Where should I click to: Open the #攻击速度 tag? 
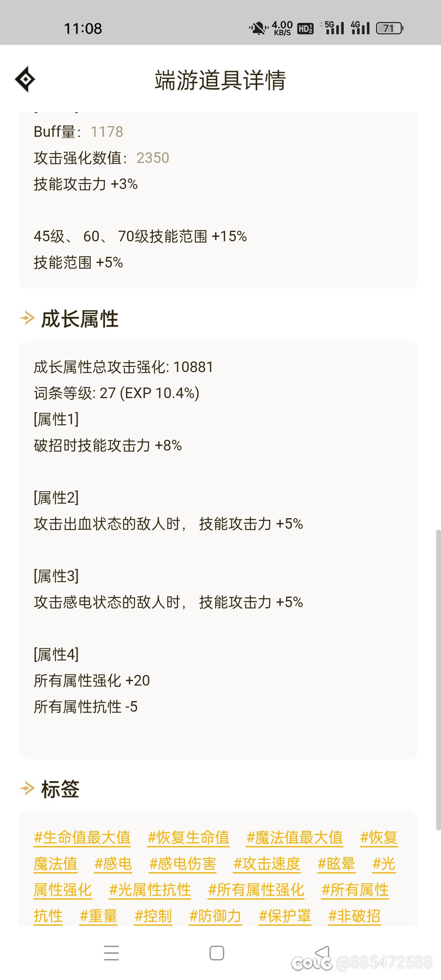click(x=267, y=864)
